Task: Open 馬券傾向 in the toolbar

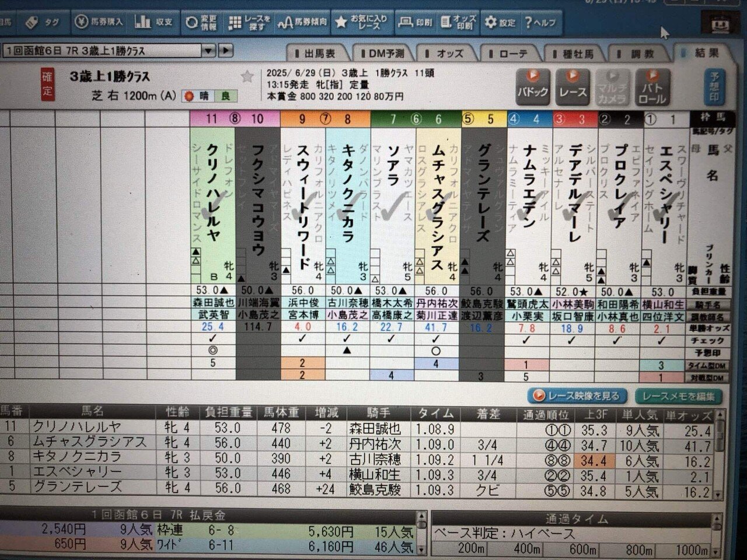Action: (302, 23)
